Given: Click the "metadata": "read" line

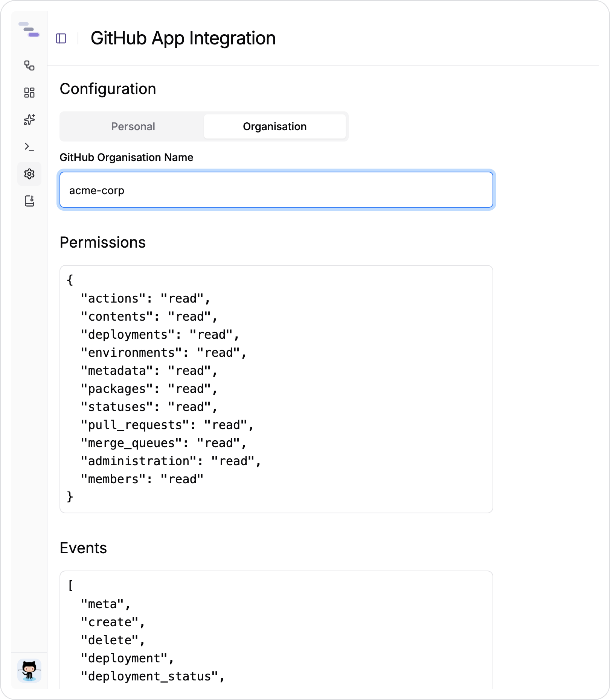Looking at the screenshot, I should pos(149,371).
